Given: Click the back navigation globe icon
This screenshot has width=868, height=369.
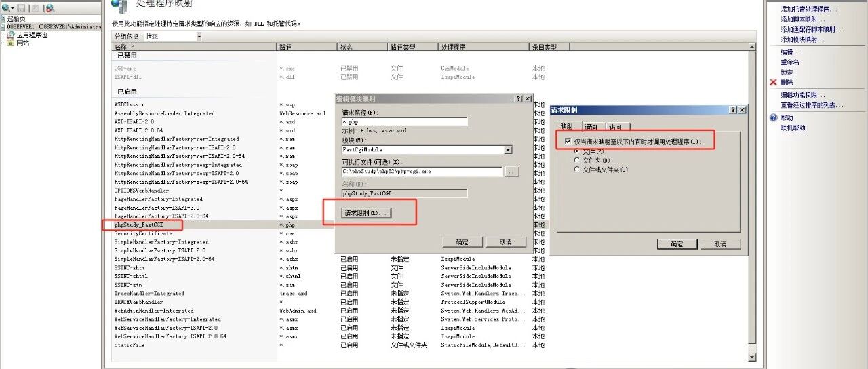Looking at the screenshot, I should pos(6,8).
